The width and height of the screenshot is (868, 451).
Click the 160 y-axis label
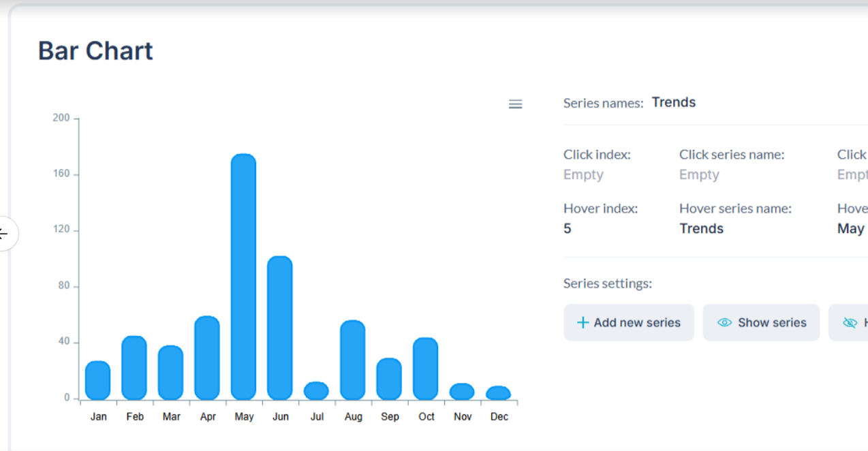61,174
